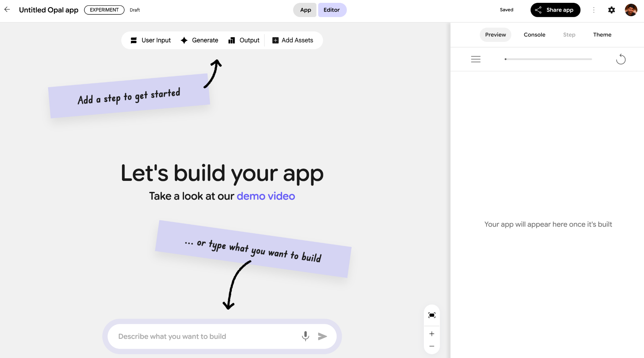Add a User Input step
The image size is (644, 358).
pyautogui.click(x=151, y=40)
